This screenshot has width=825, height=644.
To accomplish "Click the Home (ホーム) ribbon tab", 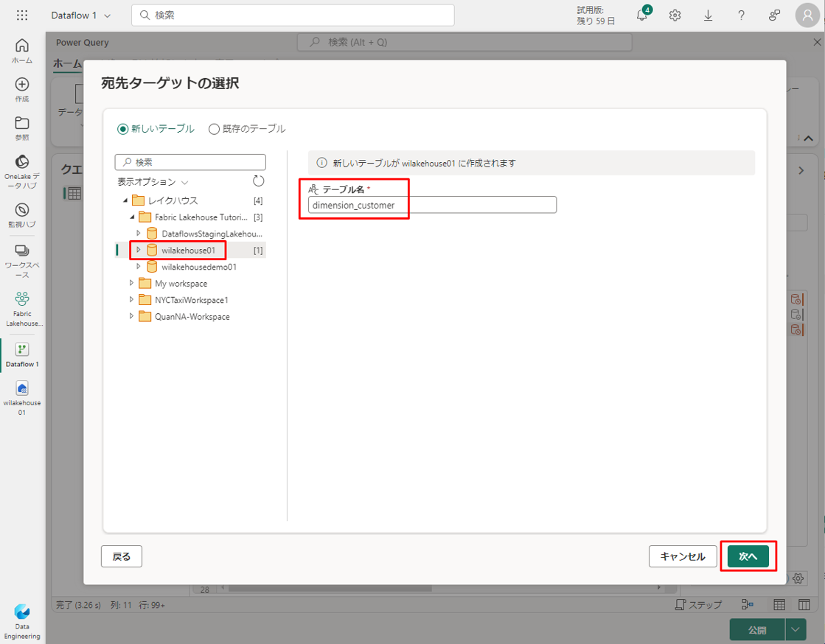I will 67,63.
